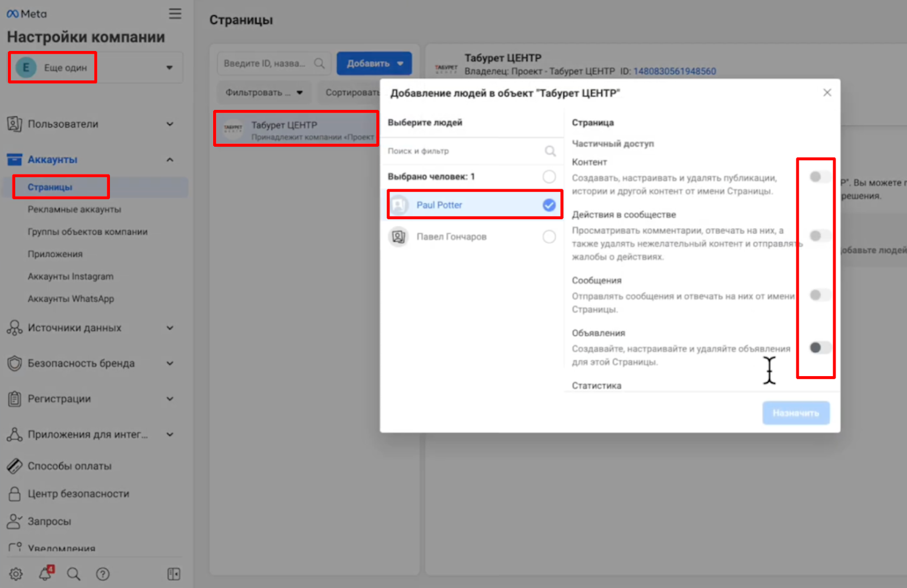The image size is (907, 588).
Task: Toggle the Объявления permission switch
Action: pyautogui.click(x=820, y=347)
